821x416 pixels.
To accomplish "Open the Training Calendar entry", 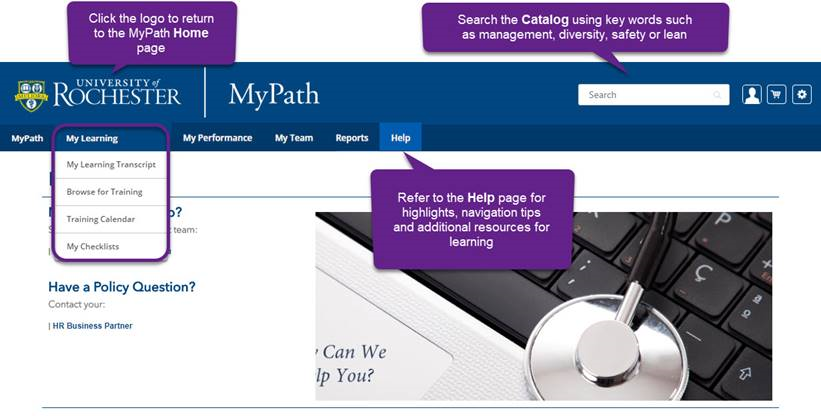I will pyautogui.click(x=101, y=219).
